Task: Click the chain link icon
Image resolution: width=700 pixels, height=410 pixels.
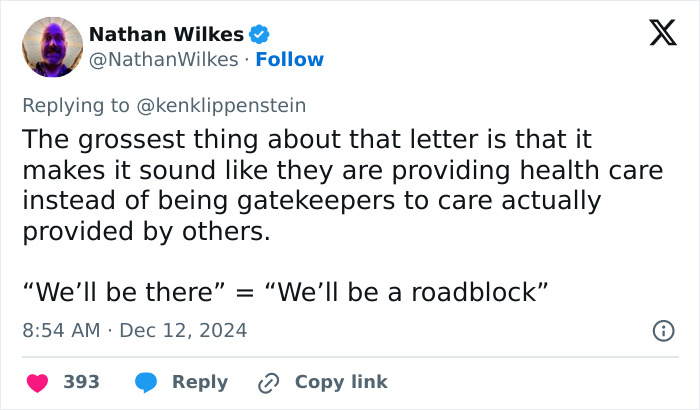Action: tap(268, 382)
